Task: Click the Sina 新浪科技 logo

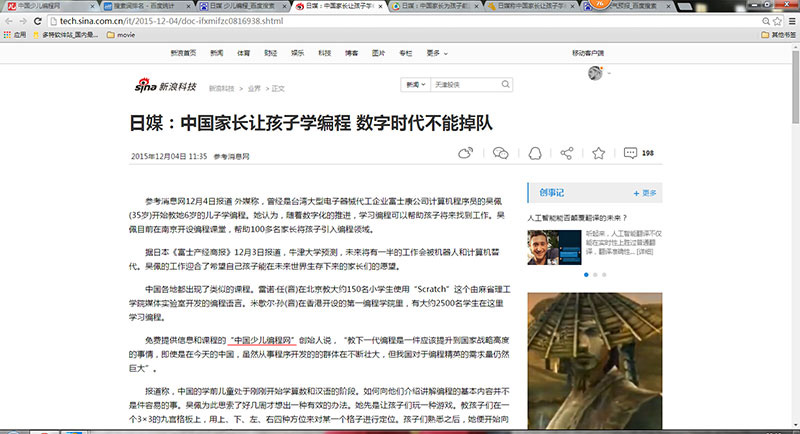Action: pyautogui.click(x=165, y=86)
